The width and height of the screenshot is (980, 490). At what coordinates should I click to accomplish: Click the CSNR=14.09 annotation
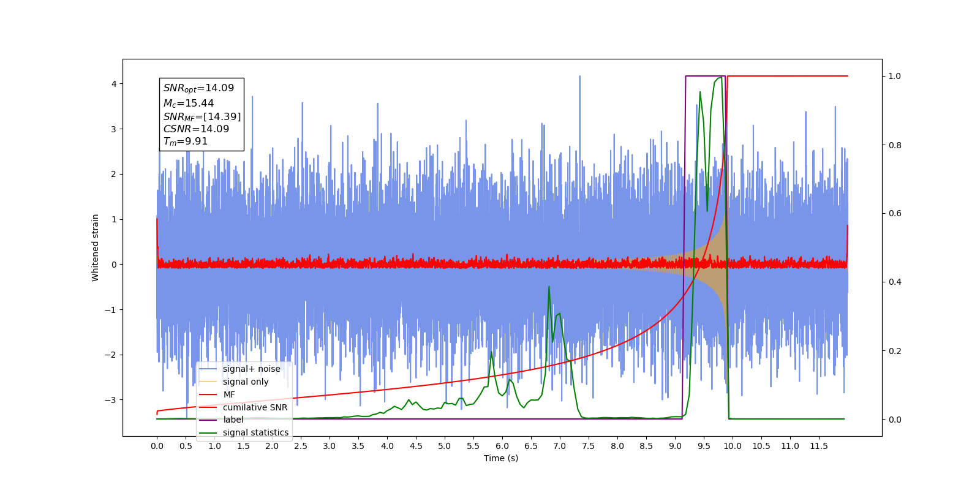[x=196, y=129]
